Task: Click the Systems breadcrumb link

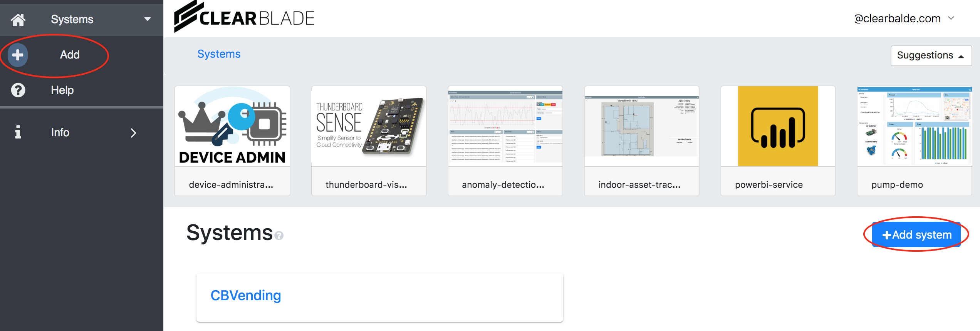Action: (219, 54)
